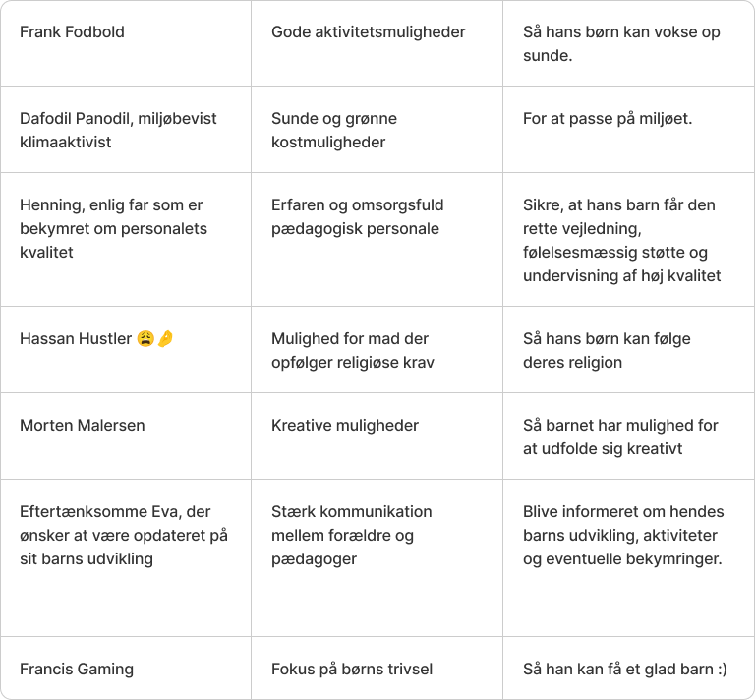Select cell Så hans børn kan vokse op sunde
The height and width of the screenshot is (700, 755).
click(x=628, y=43)
